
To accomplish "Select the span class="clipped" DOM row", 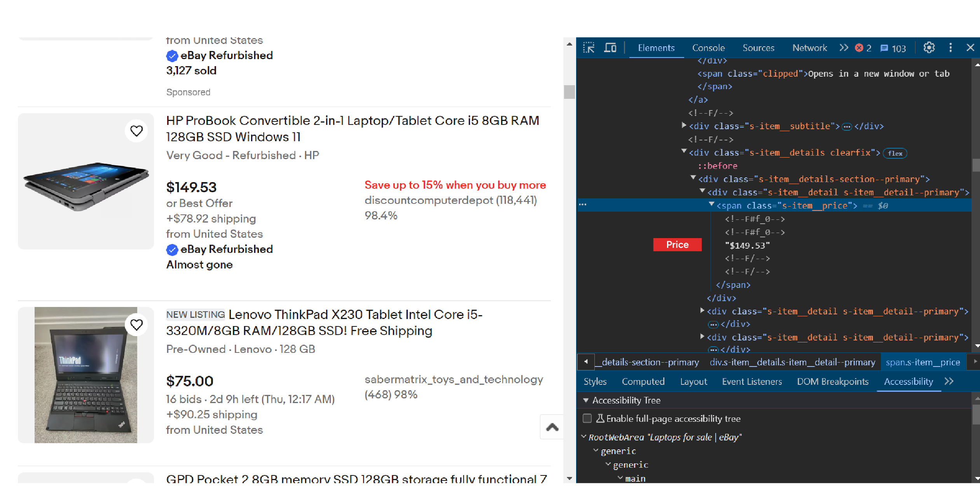I will 823,74.
